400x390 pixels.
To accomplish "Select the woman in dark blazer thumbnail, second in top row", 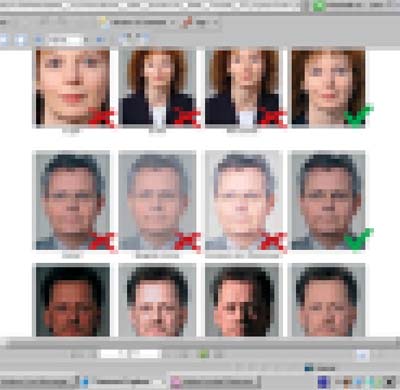I will click(x=157, y=87).
